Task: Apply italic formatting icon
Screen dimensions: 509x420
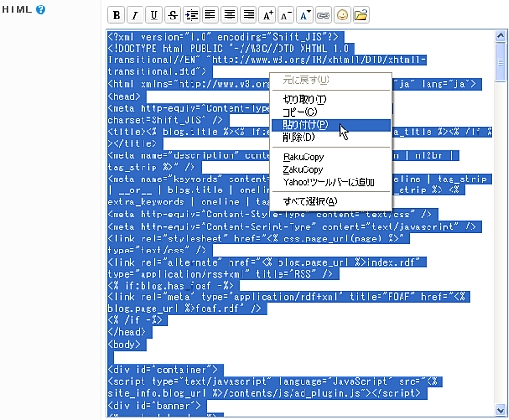Action: pyautogui.click(x=135, y=15)
